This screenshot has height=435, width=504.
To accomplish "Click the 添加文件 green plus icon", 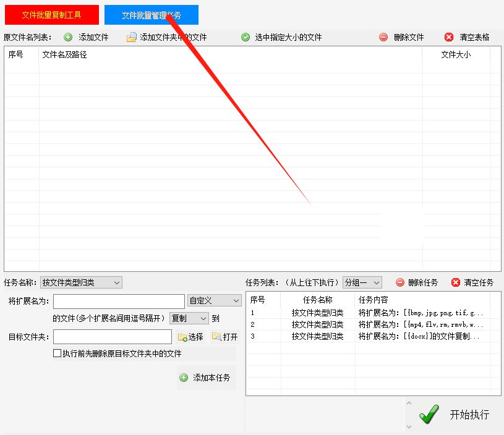I will pyautogui.click(x=69, y=37).
